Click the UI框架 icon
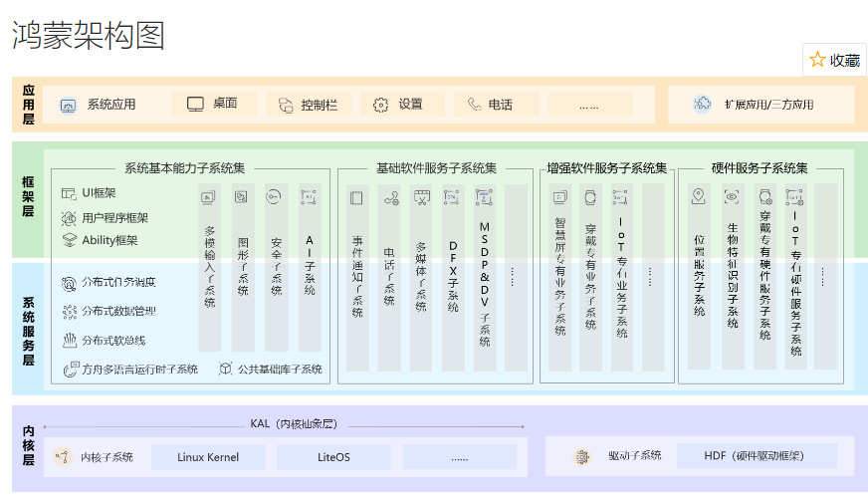This screenshot has width=868, height=502. point(69,193)
